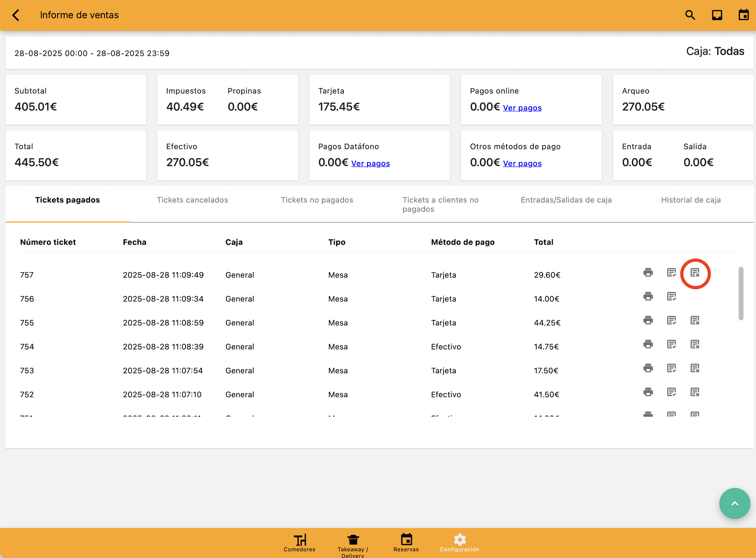Click the inbox tray icon in header
Viewport: 756px width, 558px height.
click(x=717, y=15)
